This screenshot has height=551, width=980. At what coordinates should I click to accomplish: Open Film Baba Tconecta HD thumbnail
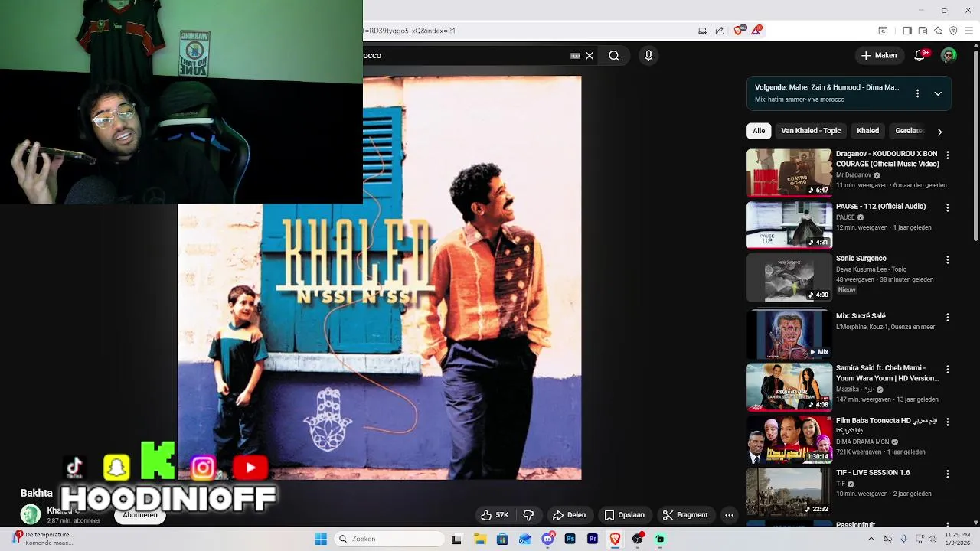pyautogui.click(x=789, y=439)
